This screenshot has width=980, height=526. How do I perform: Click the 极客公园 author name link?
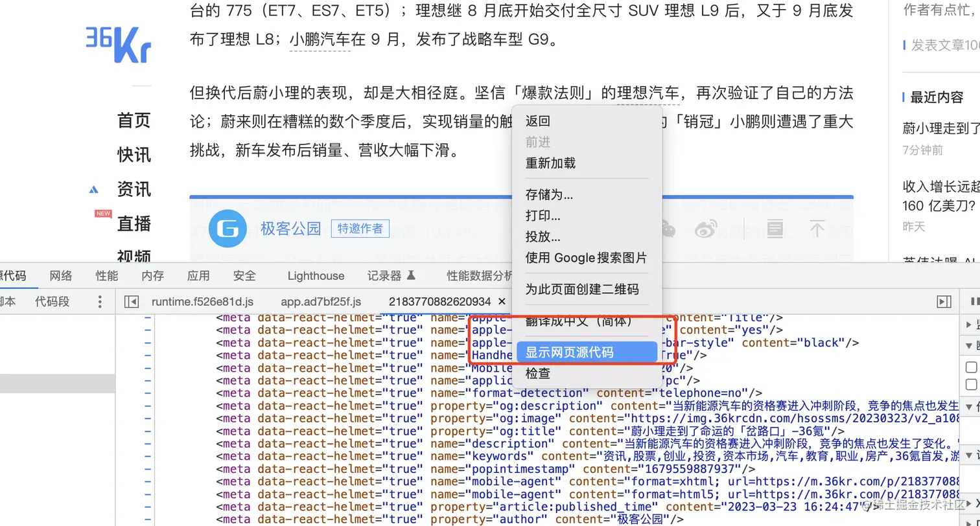click(x=291, y=229)
